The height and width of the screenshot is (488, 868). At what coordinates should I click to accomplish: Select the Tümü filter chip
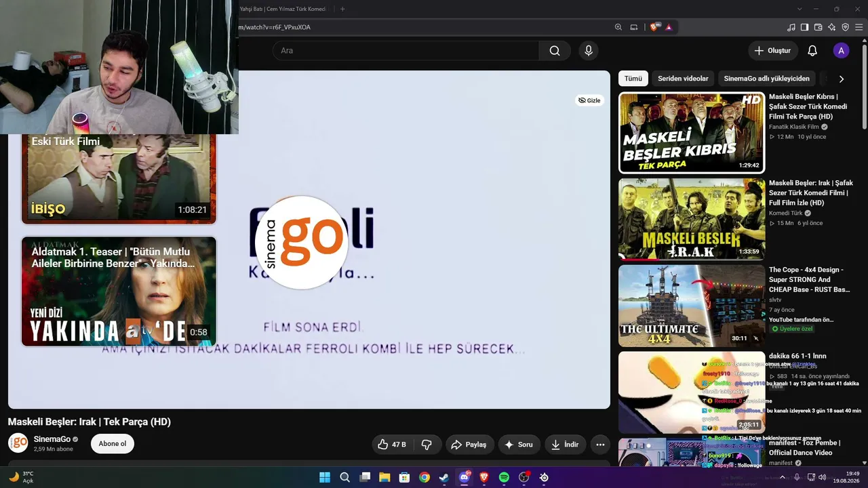(x=633, y=79)
